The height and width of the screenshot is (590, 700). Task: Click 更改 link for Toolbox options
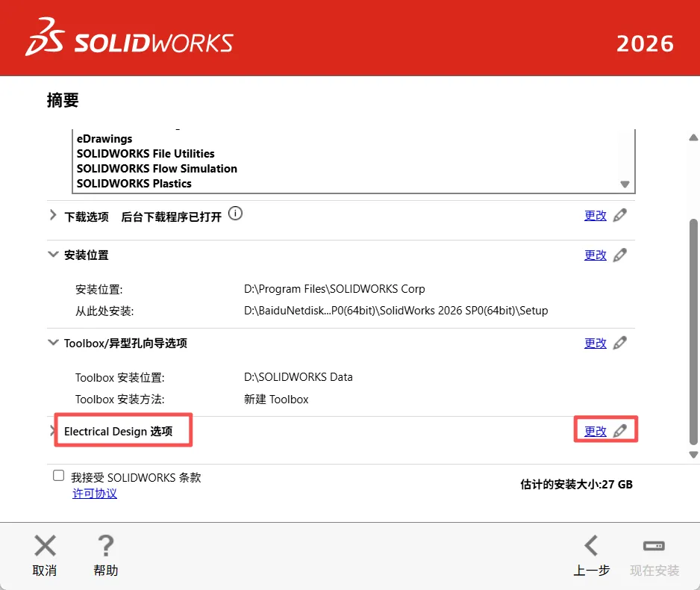[596, 343]
